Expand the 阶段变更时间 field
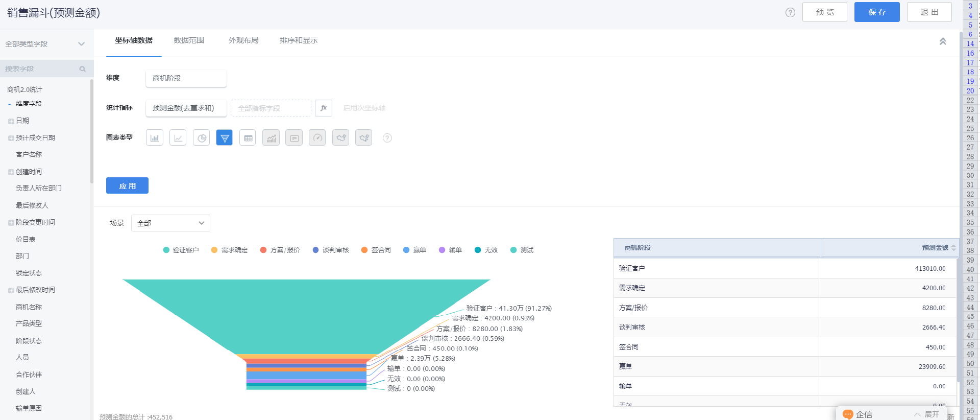 (x=11, y=223)
